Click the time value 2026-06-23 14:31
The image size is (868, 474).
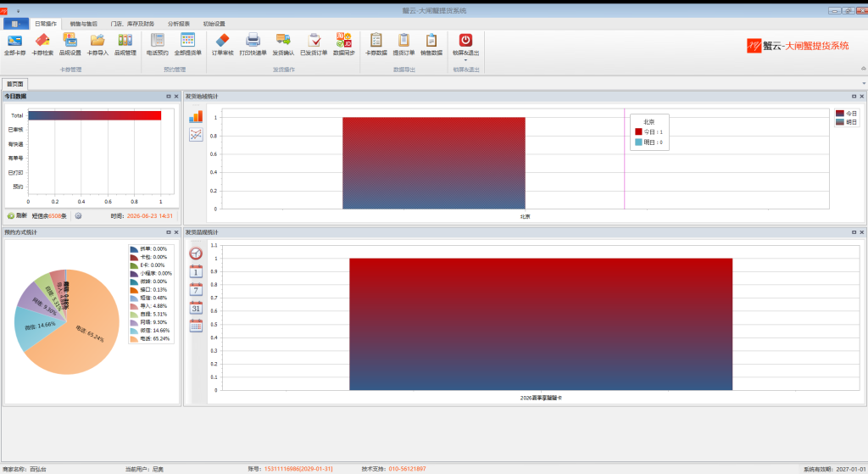[150, 216]
